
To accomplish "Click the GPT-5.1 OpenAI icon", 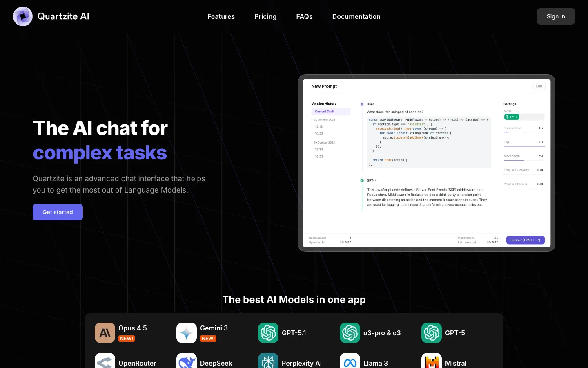I will (x=268, y=333).
